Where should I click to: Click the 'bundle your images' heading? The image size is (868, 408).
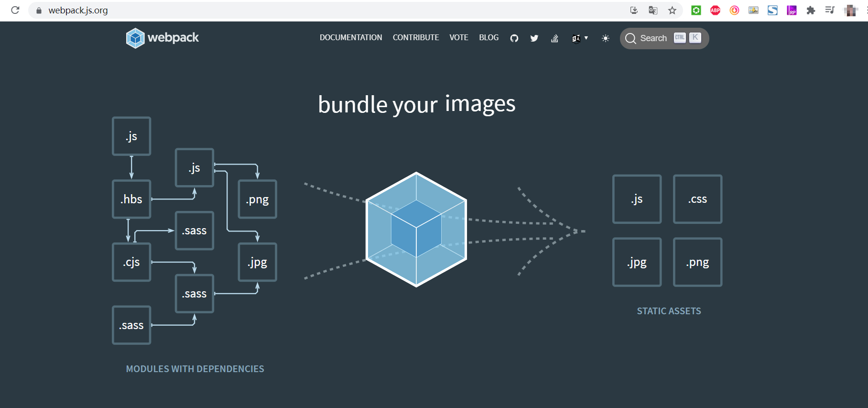417,104
